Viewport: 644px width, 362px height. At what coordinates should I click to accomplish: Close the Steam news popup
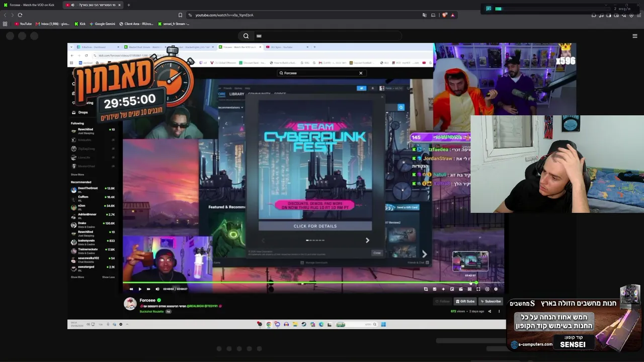[x=377, y=253]
